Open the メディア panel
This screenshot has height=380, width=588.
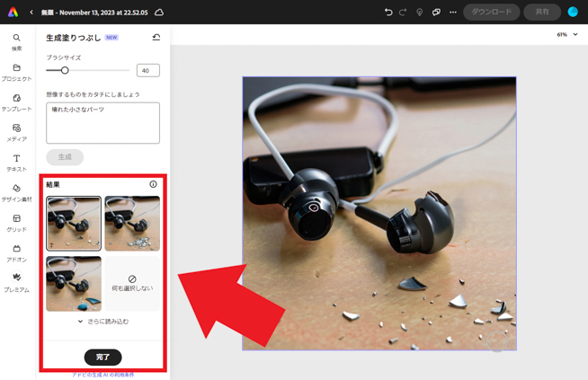[x=16, y=132]
